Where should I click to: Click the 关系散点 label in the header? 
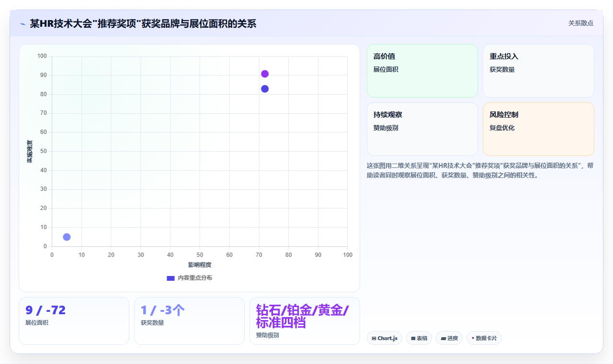[581, 23]
